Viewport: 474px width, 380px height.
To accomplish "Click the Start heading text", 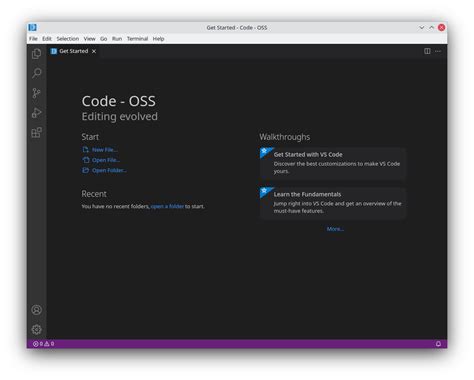I will [90, 137].
